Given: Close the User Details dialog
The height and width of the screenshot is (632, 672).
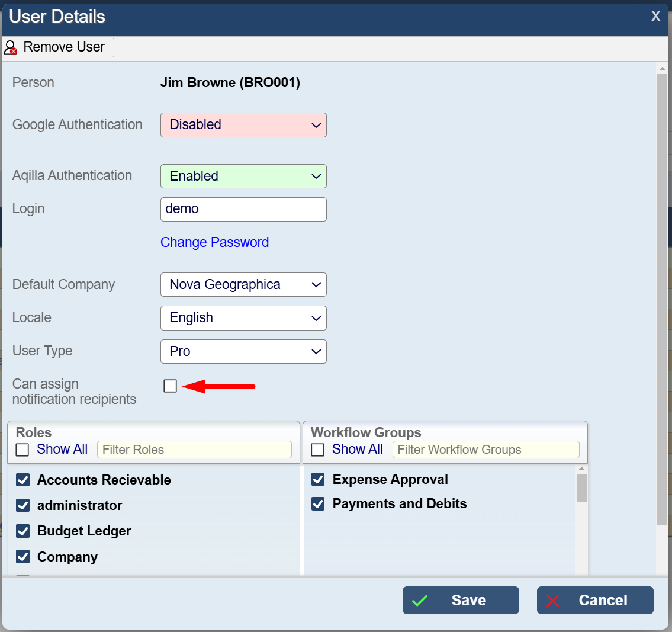Looking at the screenshot, I should click(x=655, y=17).
